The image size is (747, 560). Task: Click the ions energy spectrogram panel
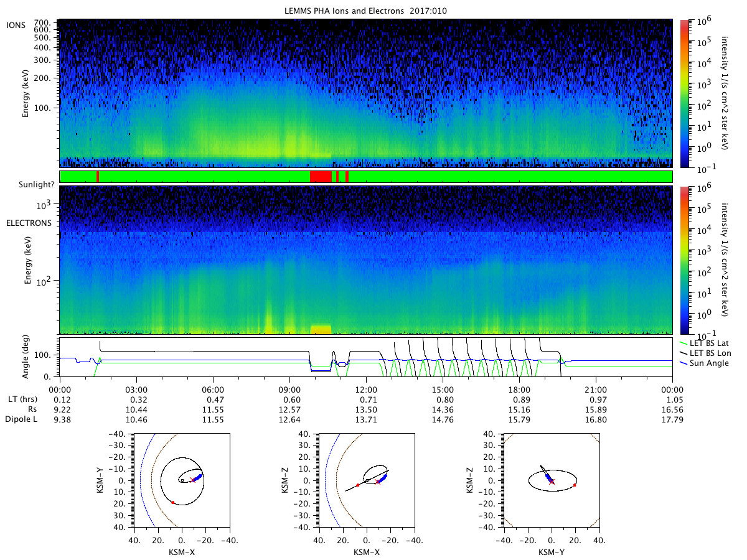click(x=366, y=93)
